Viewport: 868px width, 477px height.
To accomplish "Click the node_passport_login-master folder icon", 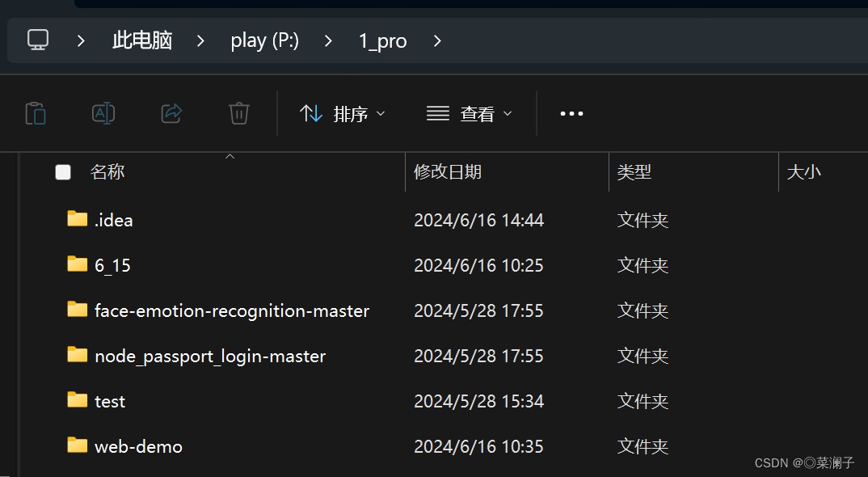I will click(77, 355).
